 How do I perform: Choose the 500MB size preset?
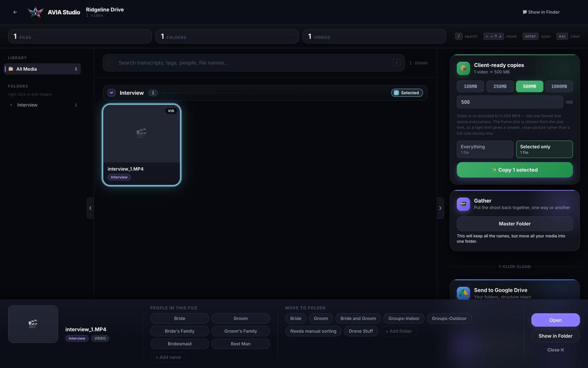coord(529,87)
